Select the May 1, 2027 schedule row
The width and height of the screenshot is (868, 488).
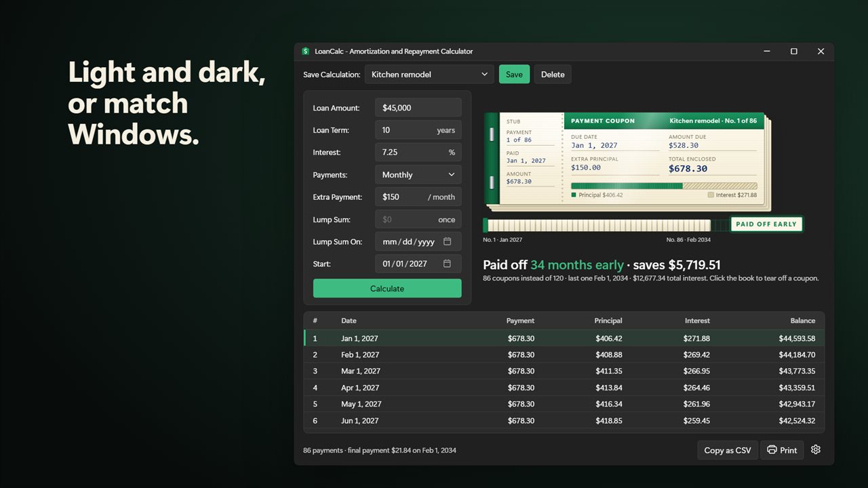click(564, 404)
